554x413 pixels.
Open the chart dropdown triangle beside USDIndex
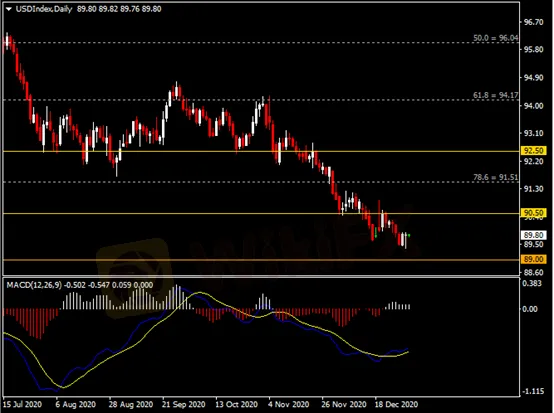pos(9,9)
